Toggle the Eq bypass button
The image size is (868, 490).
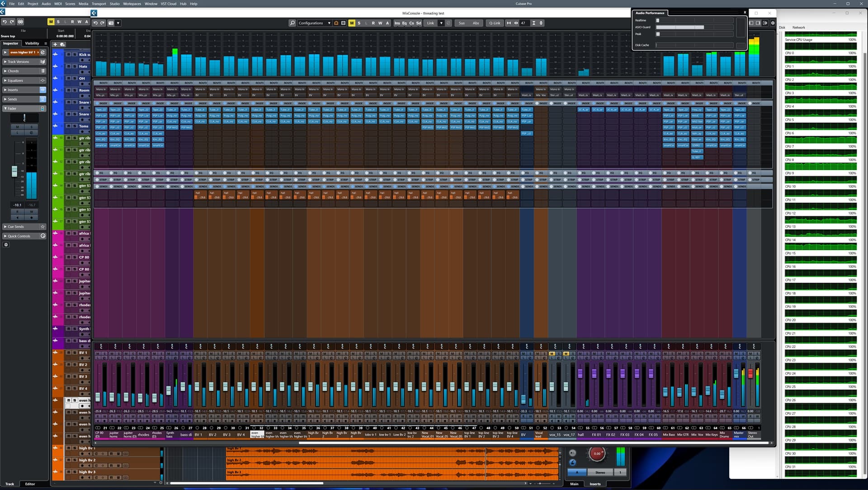[x=404, y=23]
